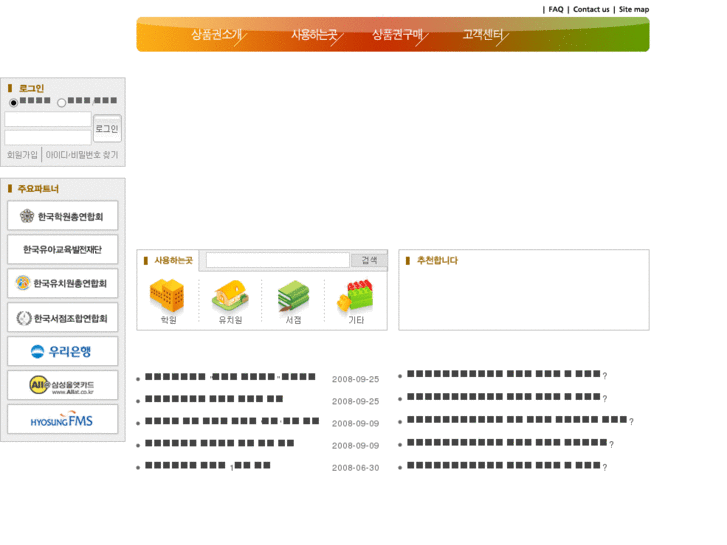The image size is (727, 545).
Task: Open HYOSUNG FMS partner banner
Action: (63, 419)
